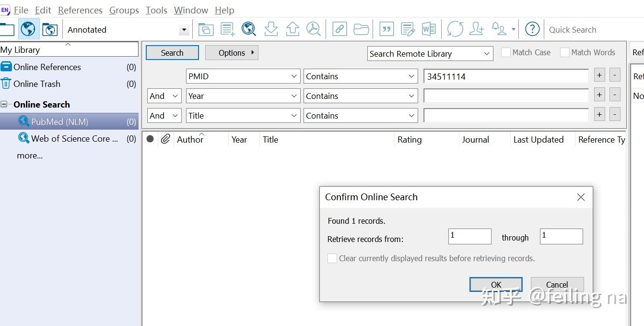Open And operator dropdown for Title row

point(164,116)
